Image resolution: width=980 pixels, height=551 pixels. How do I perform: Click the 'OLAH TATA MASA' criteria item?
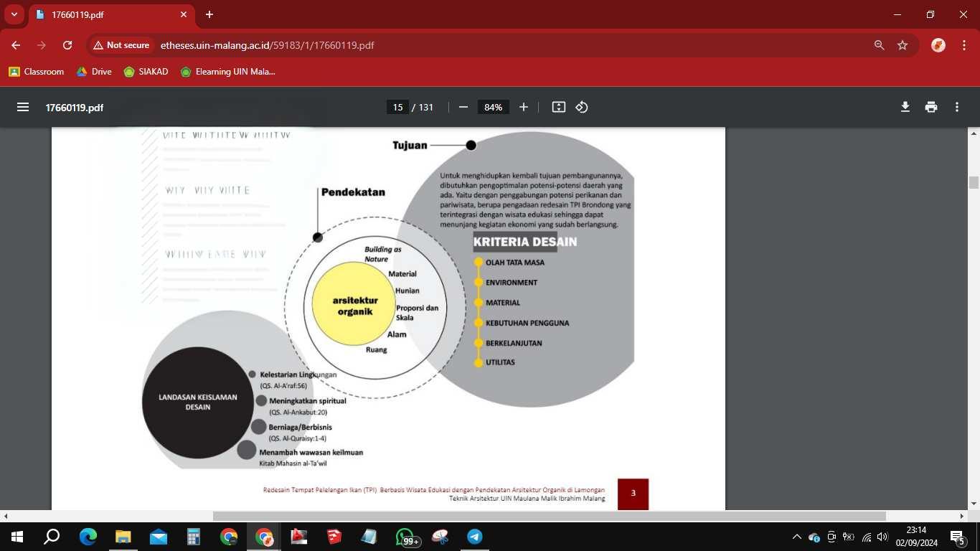pos(515,263)
